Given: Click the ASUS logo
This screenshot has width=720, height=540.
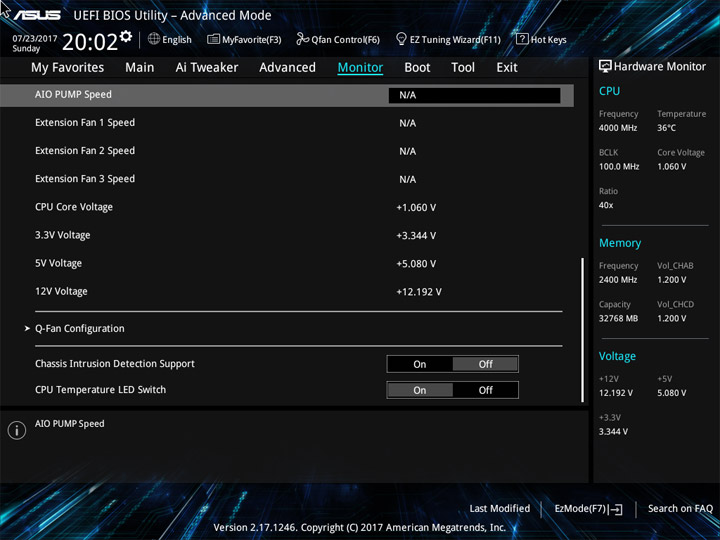Looking at the screenshot, I should coord(37,15).
